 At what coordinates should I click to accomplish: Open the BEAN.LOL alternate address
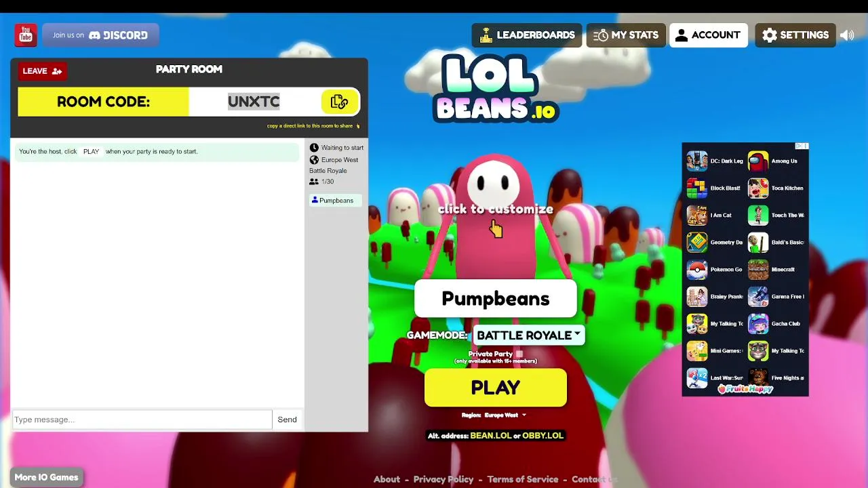click(491, 436)
